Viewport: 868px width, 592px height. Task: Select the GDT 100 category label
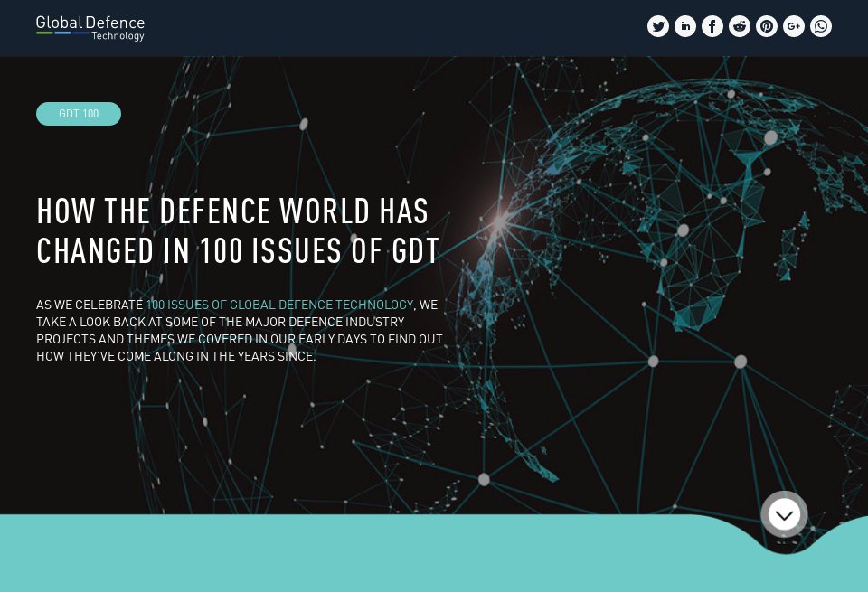pyautogui.click(x=79, y=114)
